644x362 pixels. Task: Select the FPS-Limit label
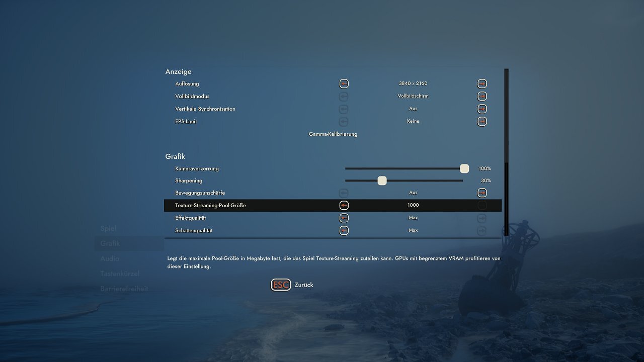tap(186, 122)
